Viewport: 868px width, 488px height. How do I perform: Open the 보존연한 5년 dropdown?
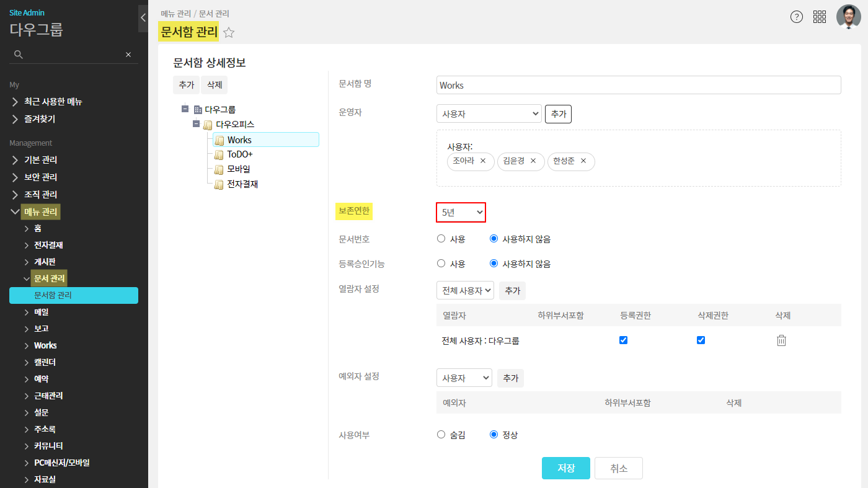(461, 213)
